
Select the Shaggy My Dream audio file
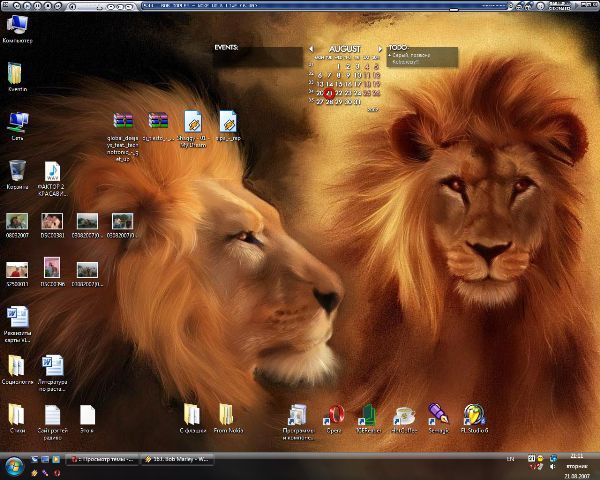click(x=193, y=129)
